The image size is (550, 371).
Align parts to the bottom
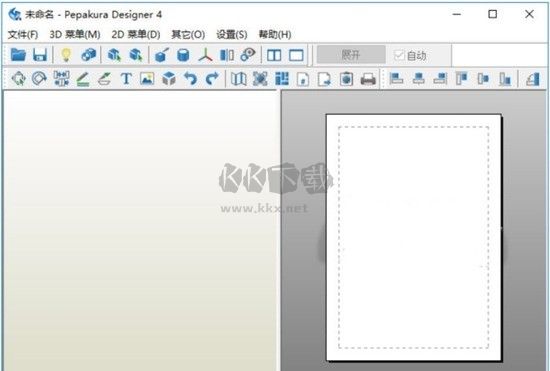pyautogui.click(x=505, y=79)
